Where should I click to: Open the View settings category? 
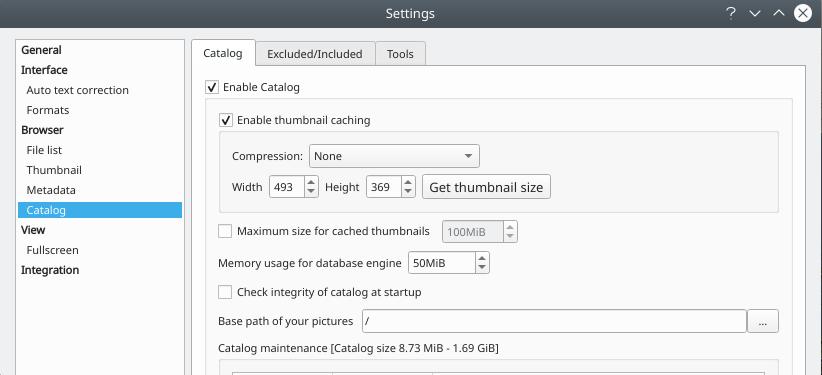33,230
